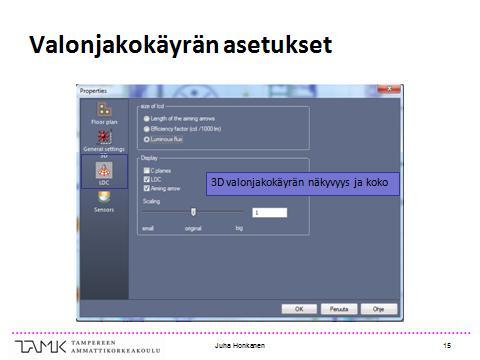Screen dimensions: 480x360
Task: Click the TAMK logo in footer
Action: 88,347
